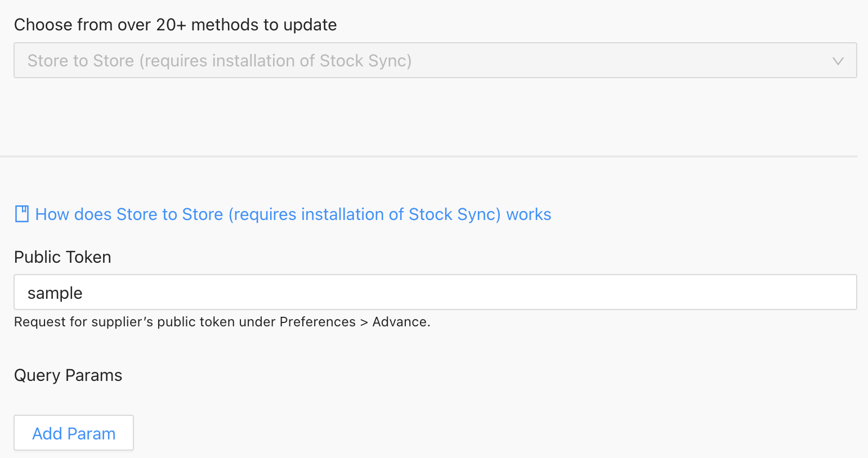Click the dropdown chevron arrow icon
868x458 pixels.
tap(838, 61)
